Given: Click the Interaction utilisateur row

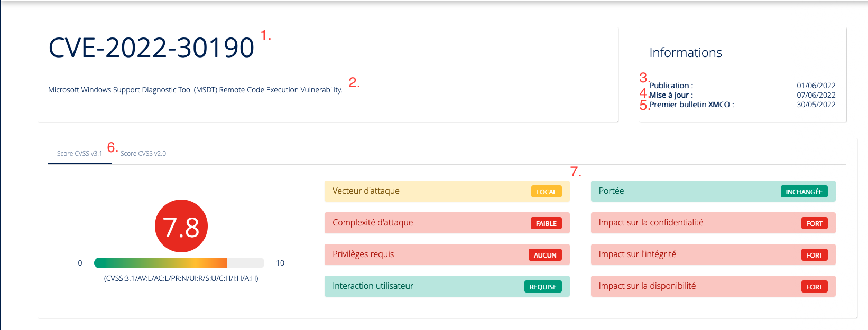Looking at the screenshot, I should [x=412, y=286].
